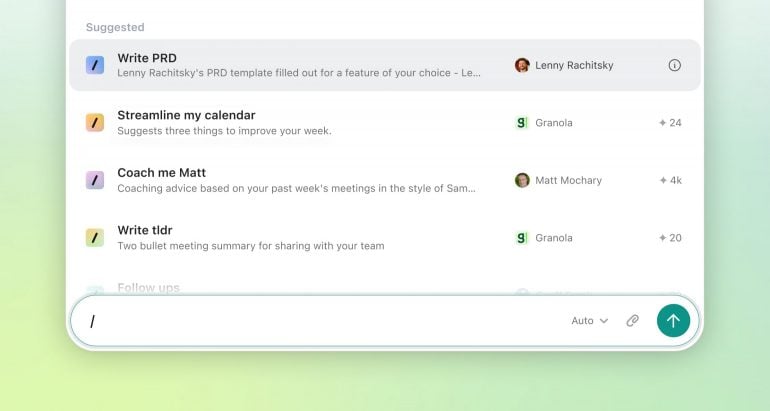Screen dimensions: 770x411
Task: Select the Streamline my calendar suggestion
Action: (298, 123)
